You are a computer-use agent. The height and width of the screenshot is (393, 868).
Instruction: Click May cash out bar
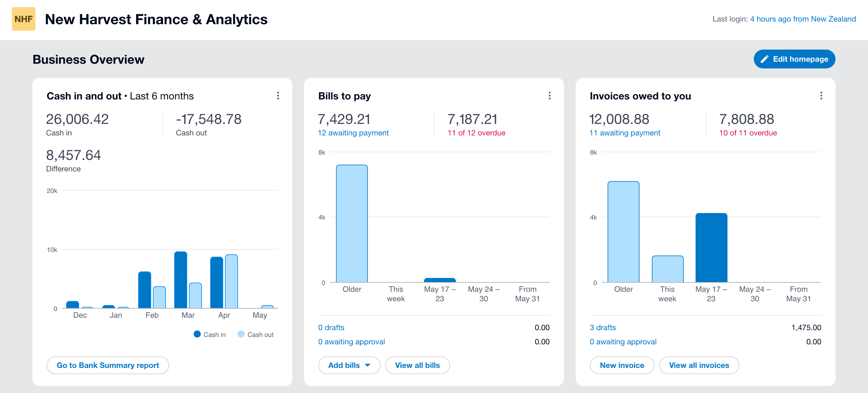267,307
